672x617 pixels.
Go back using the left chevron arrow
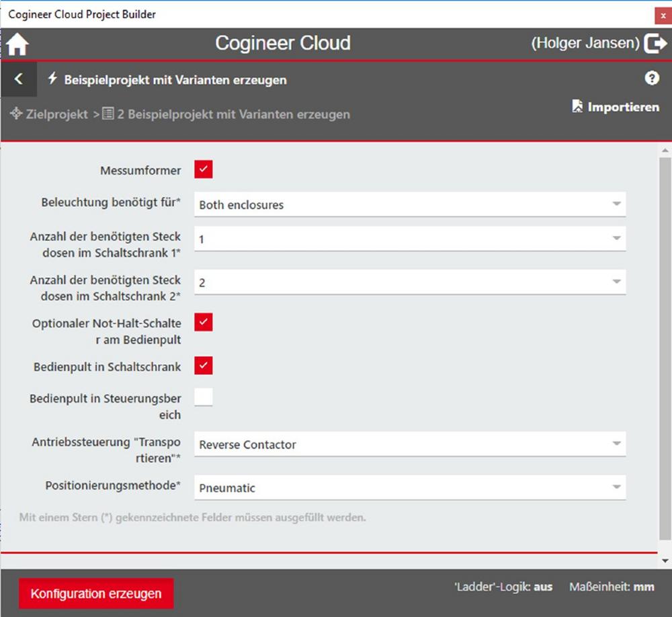(18, 79)
